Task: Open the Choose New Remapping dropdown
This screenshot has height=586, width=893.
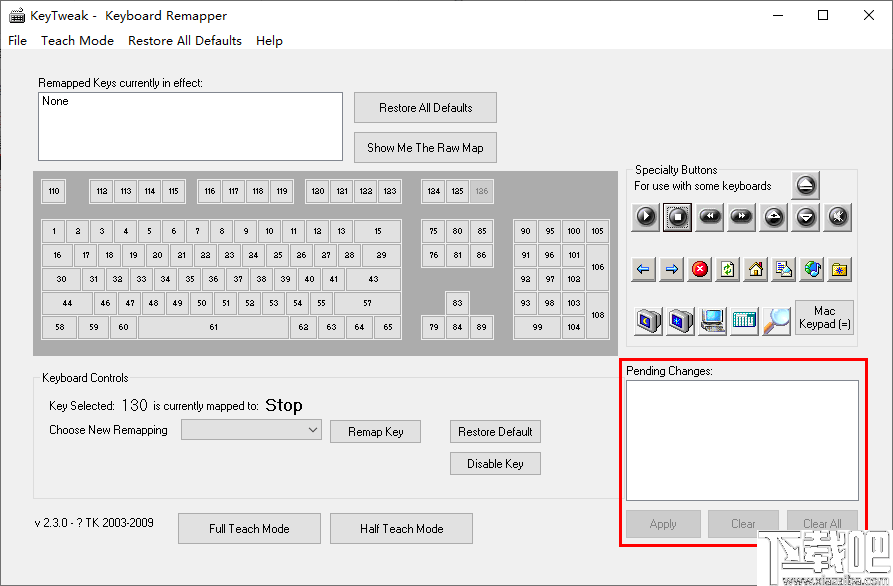Action: coord(251,429)
